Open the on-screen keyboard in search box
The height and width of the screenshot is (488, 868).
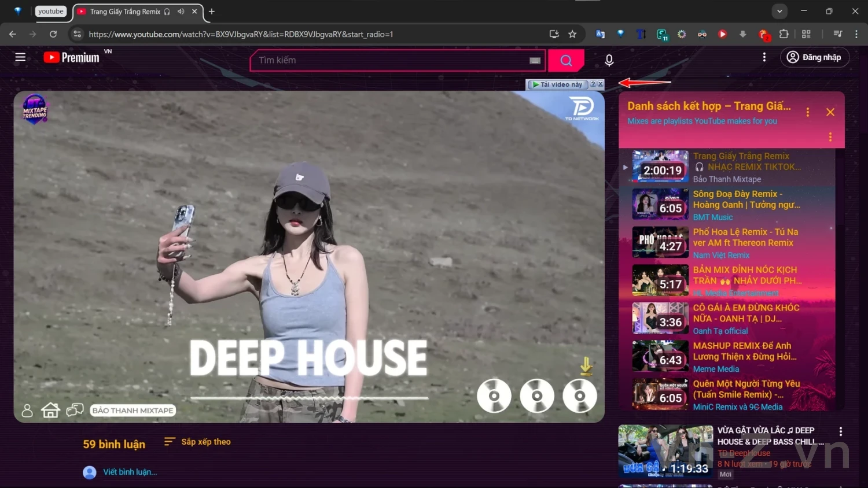click(x=535, y=61)
